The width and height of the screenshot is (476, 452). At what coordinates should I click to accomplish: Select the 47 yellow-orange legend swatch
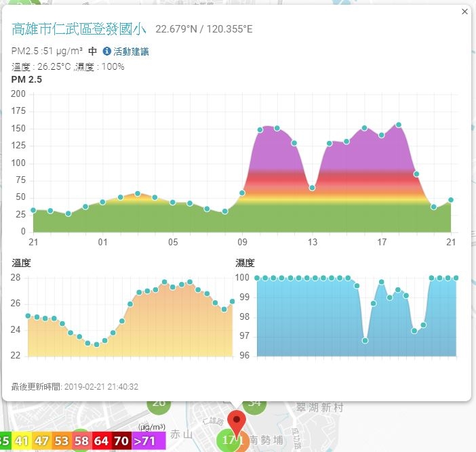tap(41, 440)
